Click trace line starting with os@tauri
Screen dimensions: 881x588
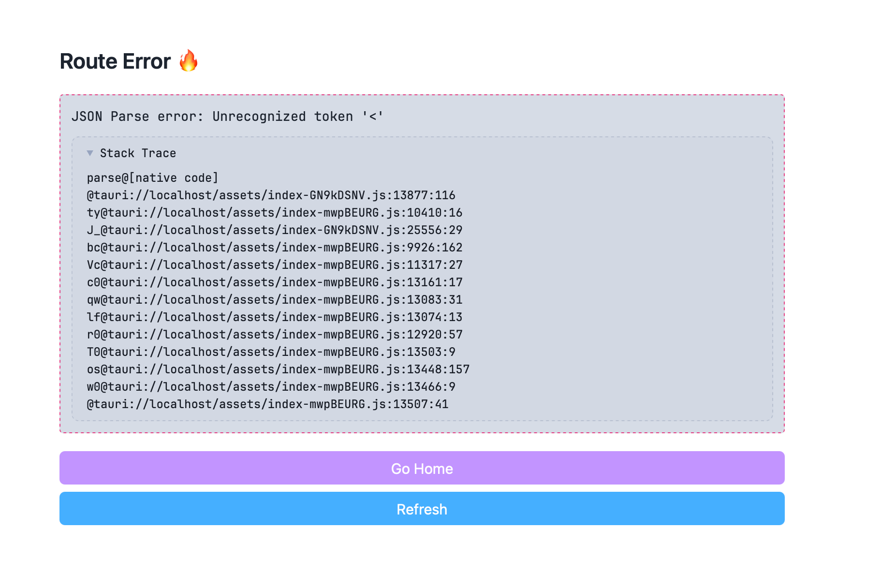point(278,369)
